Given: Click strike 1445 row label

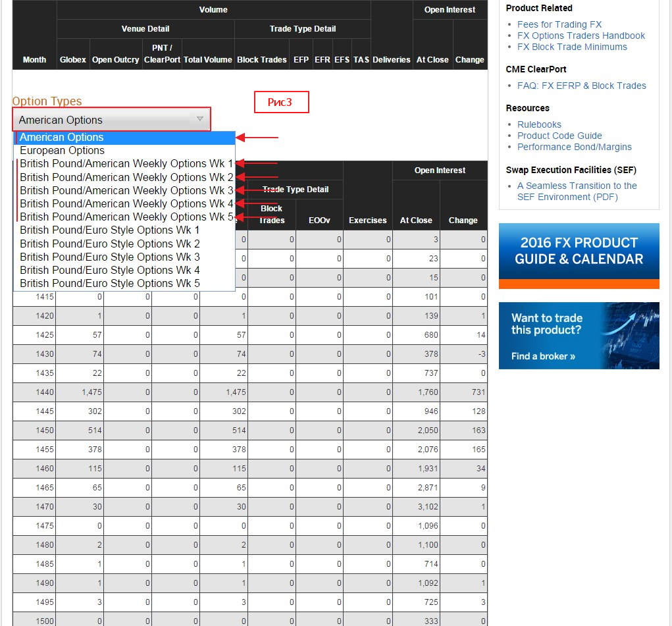Looking at the screenshot, I should tap(45, 411).
